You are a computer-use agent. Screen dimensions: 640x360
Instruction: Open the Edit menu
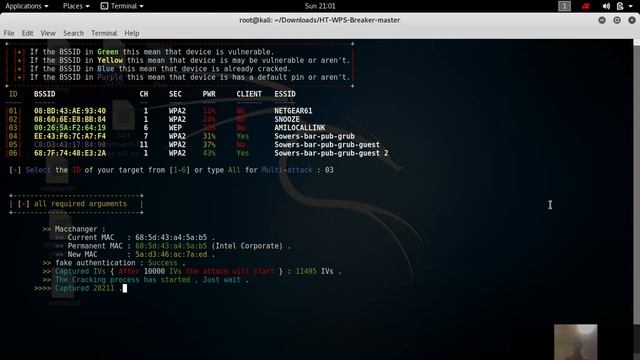click(x=27, y=33)
